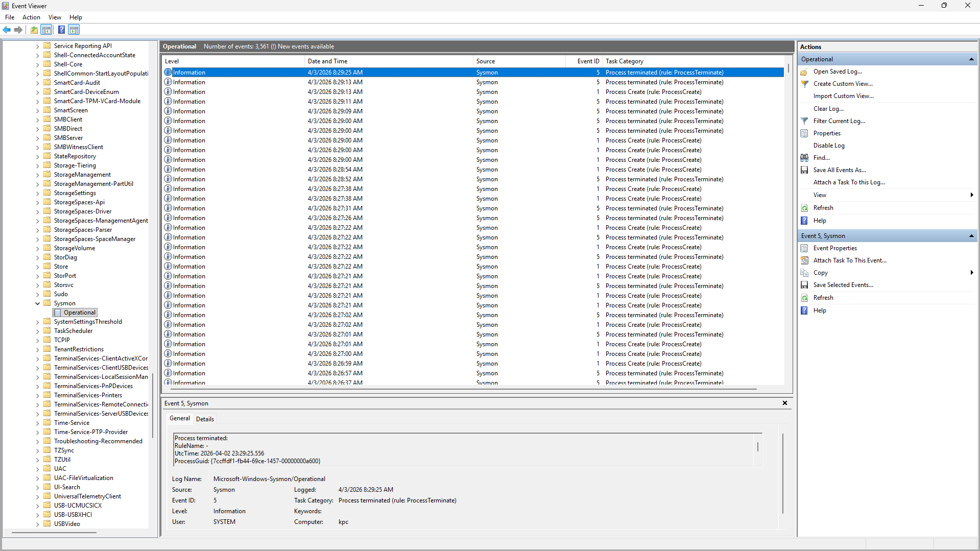Screen dimensions: 980x551
Task: Click the Refresh icon under Operational actions
Action: 804,208
